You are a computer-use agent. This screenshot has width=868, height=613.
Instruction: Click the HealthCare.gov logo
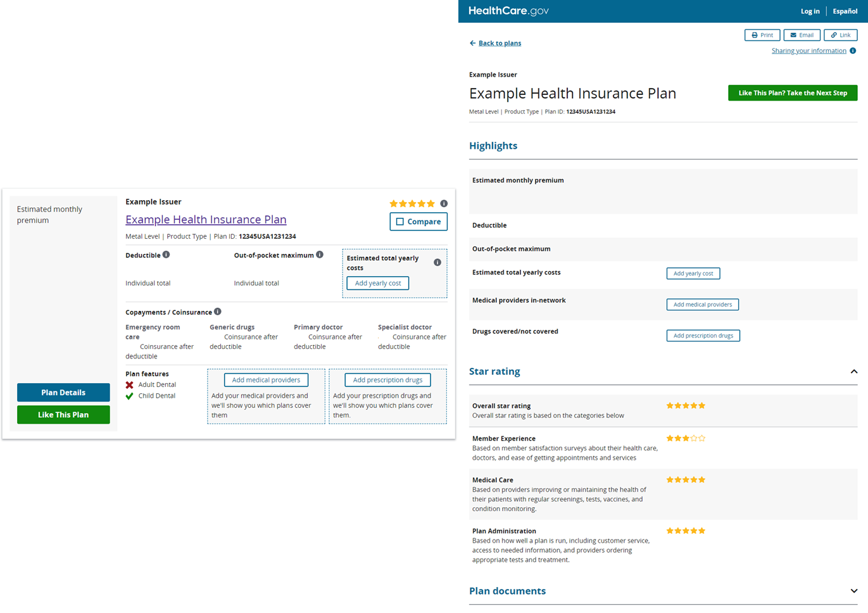click(x=508, y=11)
